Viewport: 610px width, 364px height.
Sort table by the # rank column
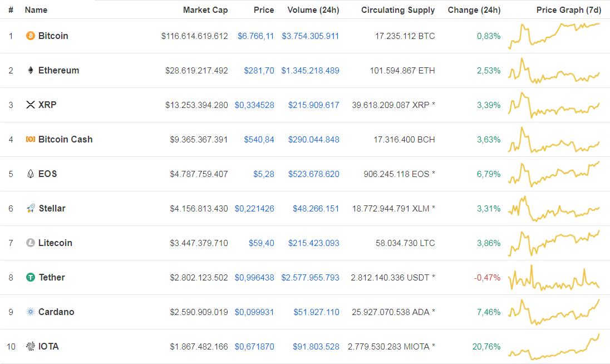11,10
